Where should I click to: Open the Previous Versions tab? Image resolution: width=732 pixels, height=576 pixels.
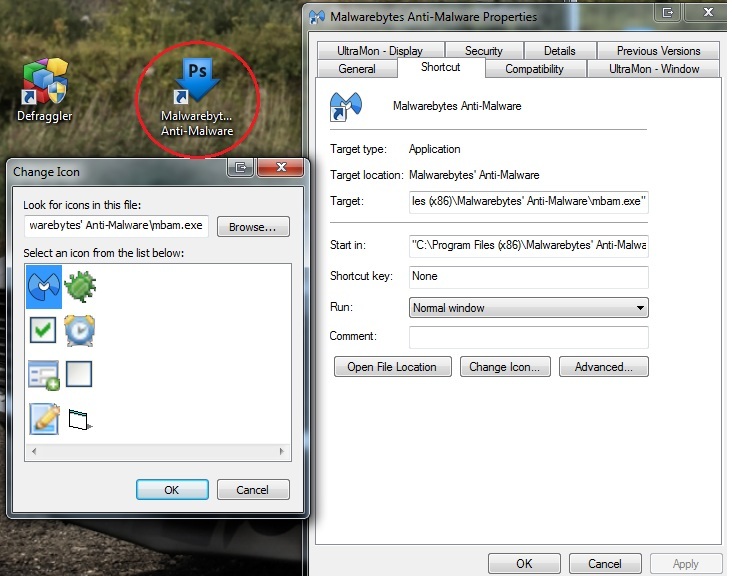pos(658,50)
